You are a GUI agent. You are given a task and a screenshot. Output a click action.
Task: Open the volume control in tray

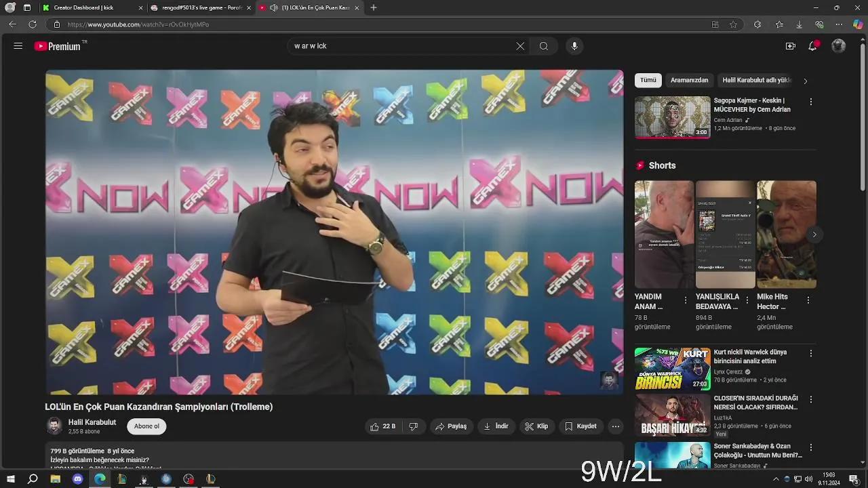(808, 479)
